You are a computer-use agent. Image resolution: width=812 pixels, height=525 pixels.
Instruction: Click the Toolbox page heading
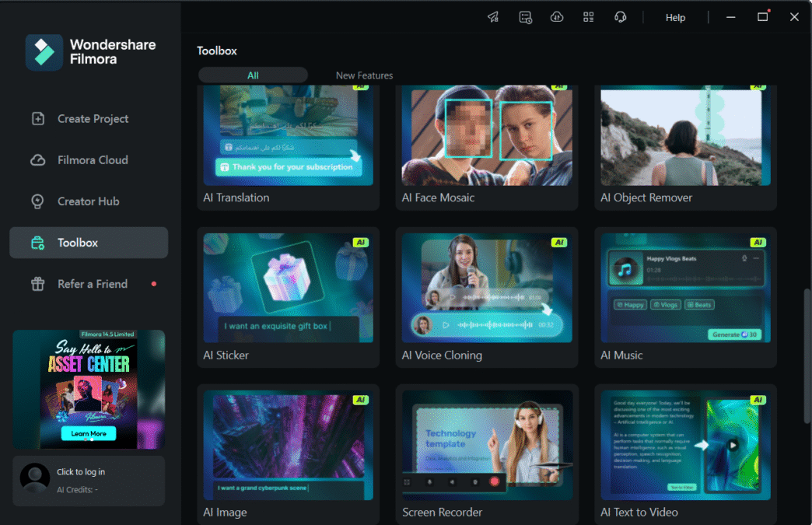pos(217,51)
